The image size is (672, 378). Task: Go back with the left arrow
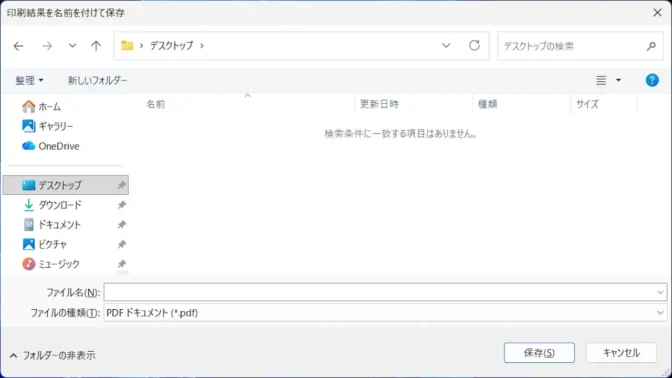[18, 46]
